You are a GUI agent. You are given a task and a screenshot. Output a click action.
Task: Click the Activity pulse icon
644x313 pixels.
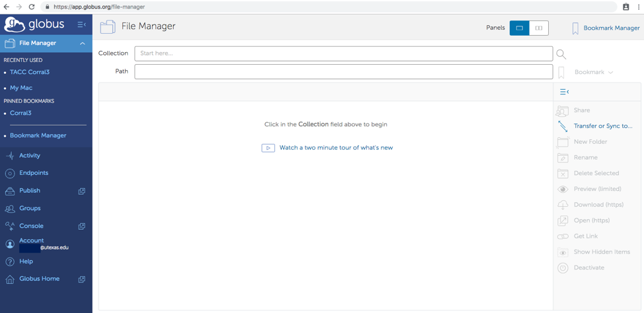pyautogui.click(x=10, y=156)
